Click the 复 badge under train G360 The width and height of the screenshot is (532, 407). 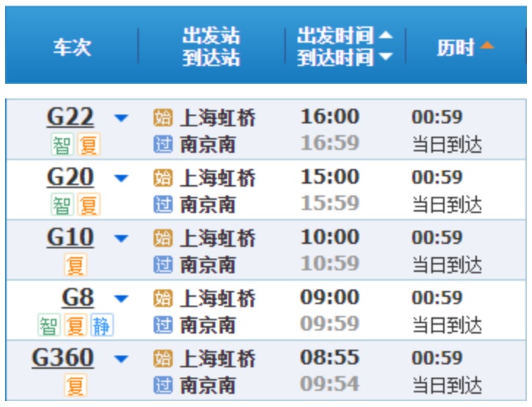[x=75, y=386]
